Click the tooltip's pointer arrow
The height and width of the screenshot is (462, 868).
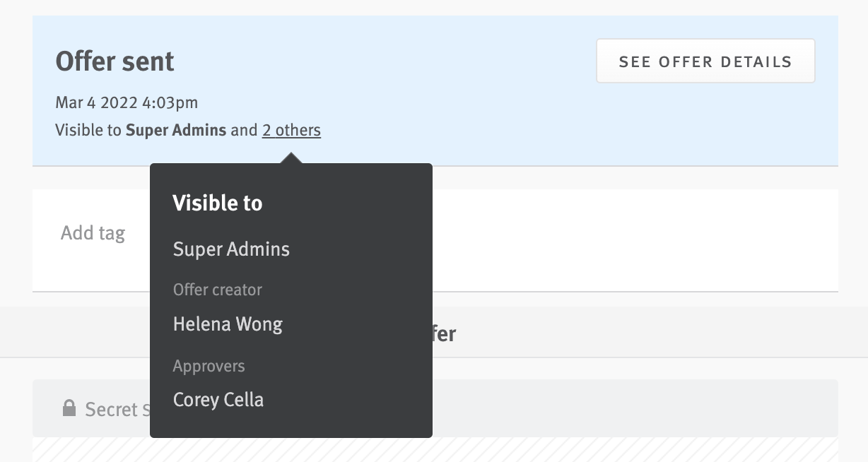(x=291, y=155)
